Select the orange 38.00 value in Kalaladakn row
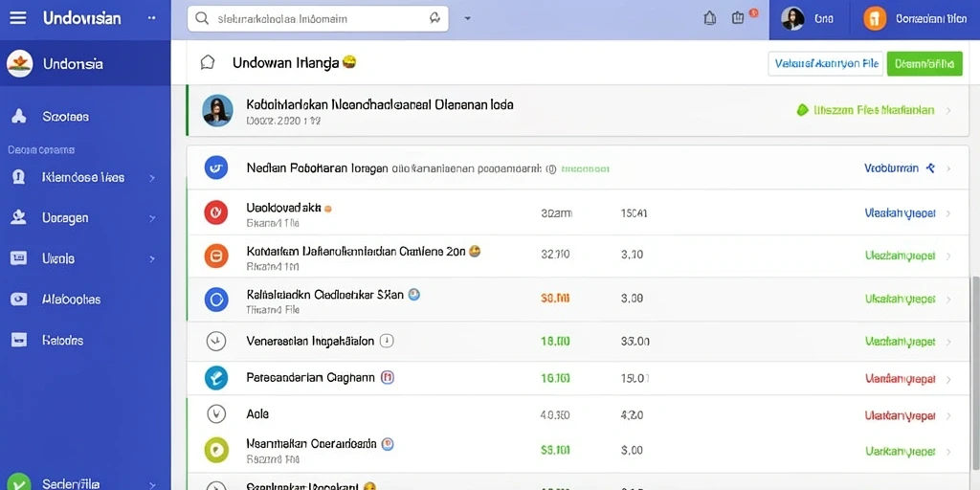 coord(555,299)
